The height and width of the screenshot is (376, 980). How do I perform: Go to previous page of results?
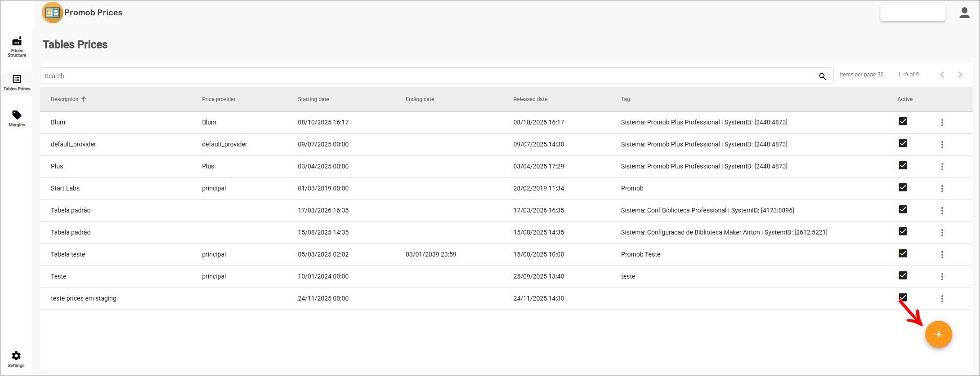(x=942, y=75)
